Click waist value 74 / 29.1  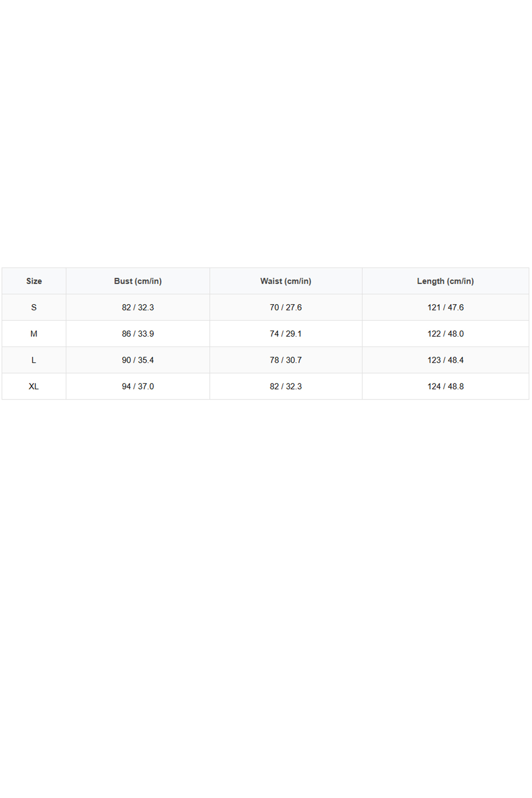pos(286,334)
